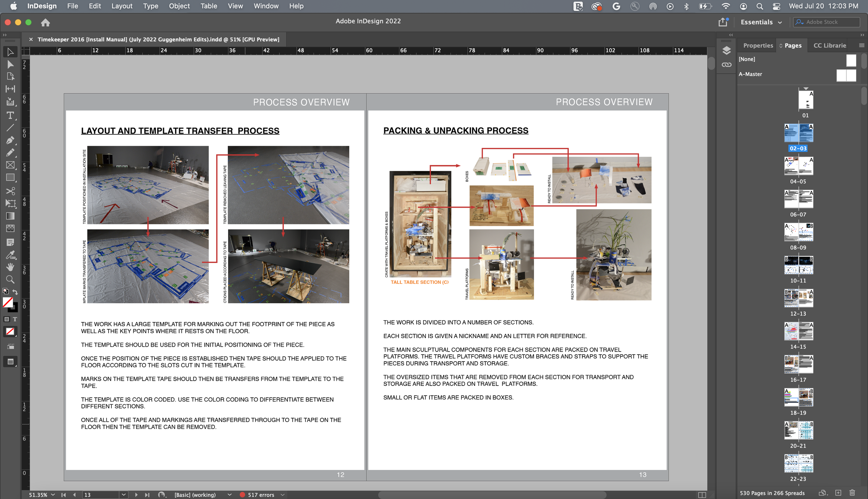This screenshot has width=868, height=499.
Task: Select the Pen tool
Action: click(x=10, y=140)
